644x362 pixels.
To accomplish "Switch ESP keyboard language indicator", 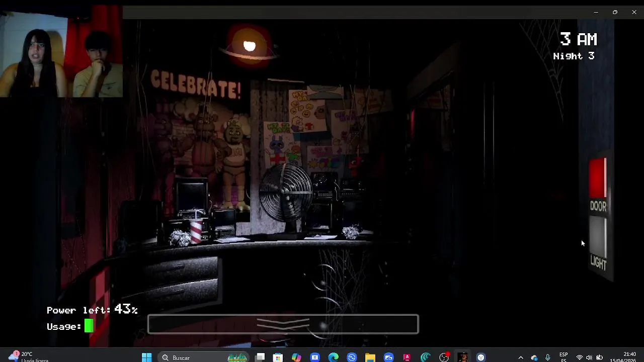I will point(563,357).
